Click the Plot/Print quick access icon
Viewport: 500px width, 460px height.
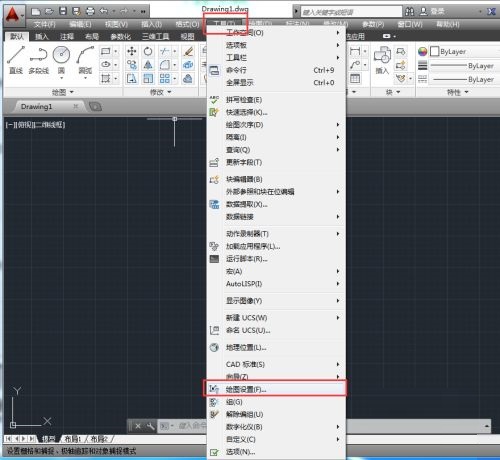click(90, 12)
